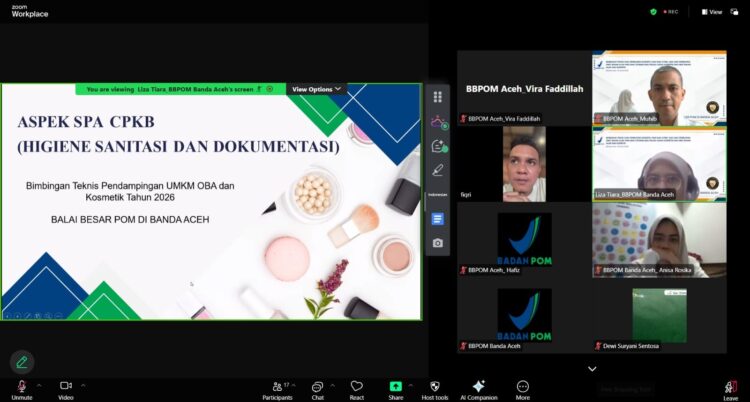Open the pencil annotate floating button
Image resolution: width=750 pixels, height=402 pixels.
tap(21, 362)
